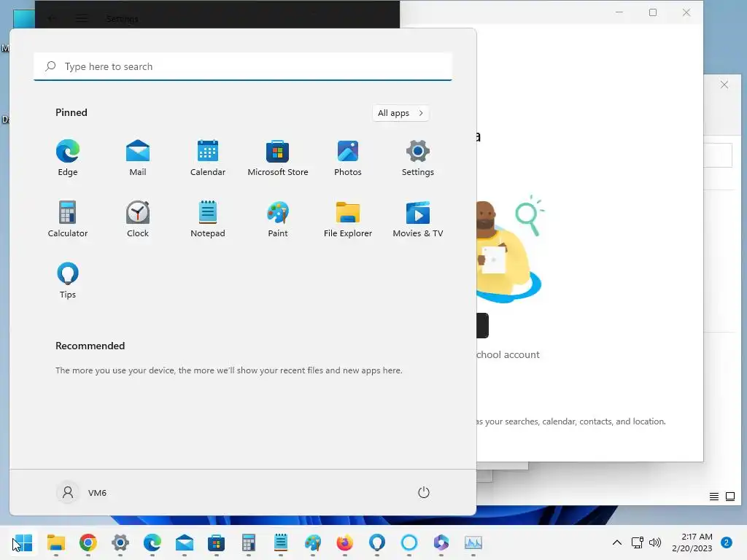The height and width of the screenshot is (560, 747).
Task: Open Microsoft 365 icon on taskbar
Action: pos(441,542)
